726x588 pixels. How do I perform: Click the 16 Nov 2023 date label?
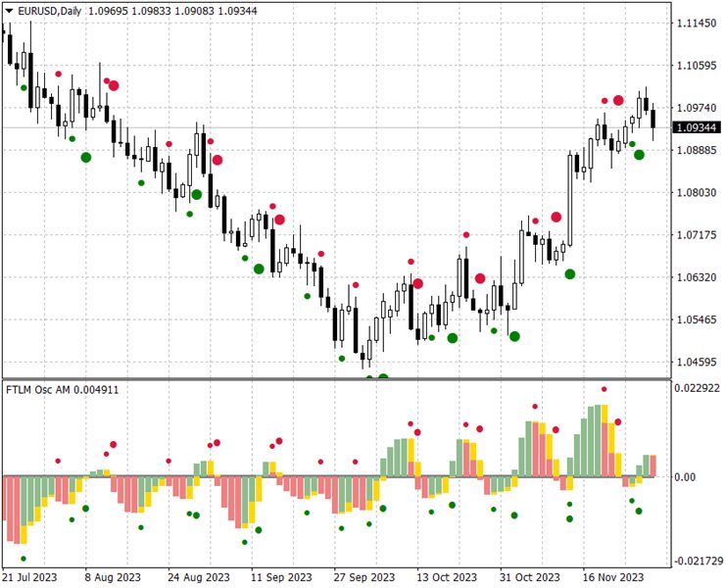[613, 577]
